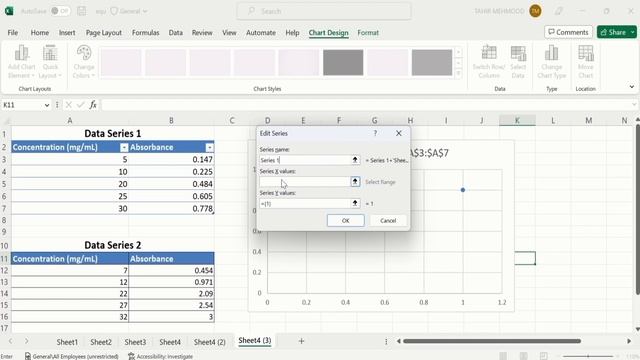Switch to Sheet2 tab

pyautogui.click(x=101, y=342)
